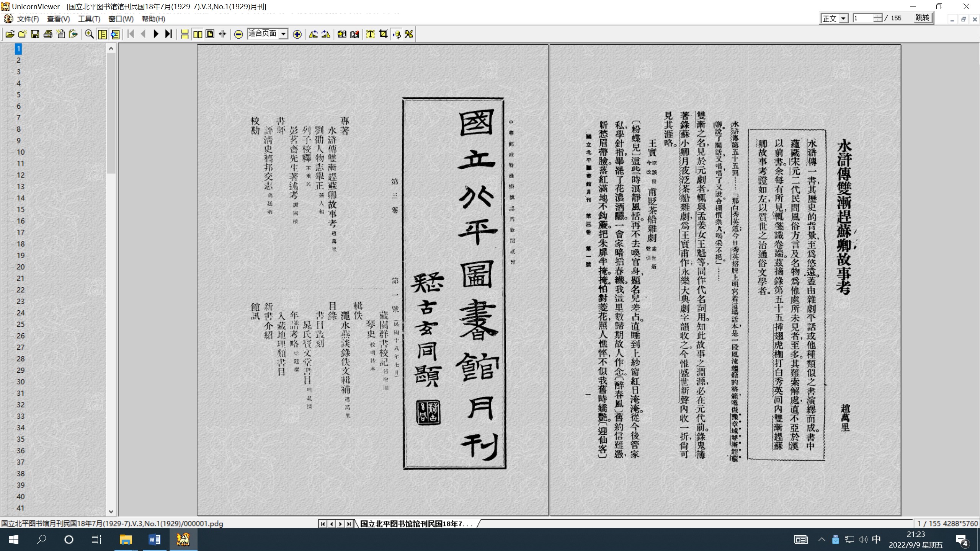Screen dimensions: 980x551
Task: Select the text recognition T tool
Action: click(x=370, y=34)
